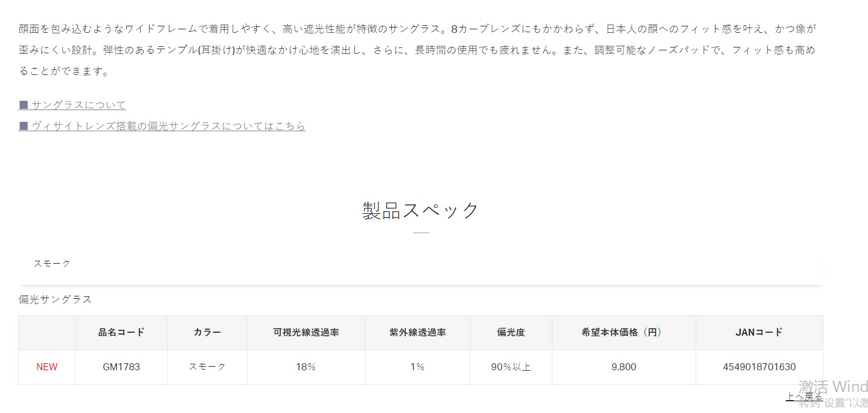Click the 偏光度 column header
This screenshot has width=868, height=413.
pyautogui.click(x=511, y=332)
